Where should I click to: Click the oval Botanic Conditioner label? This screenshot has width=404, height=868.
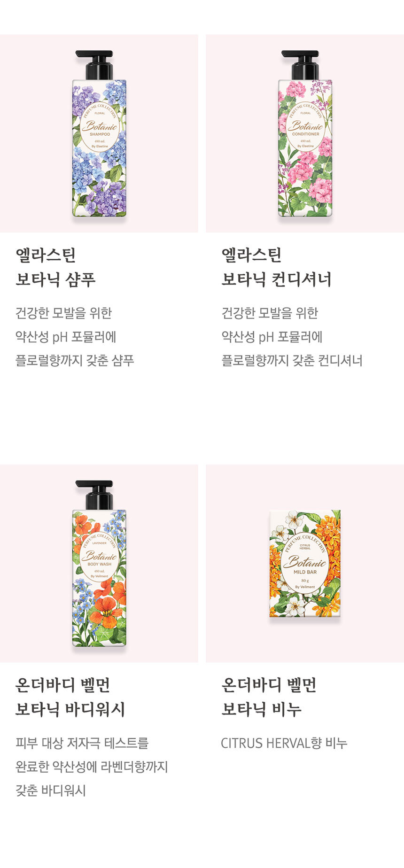pos(305,127)
